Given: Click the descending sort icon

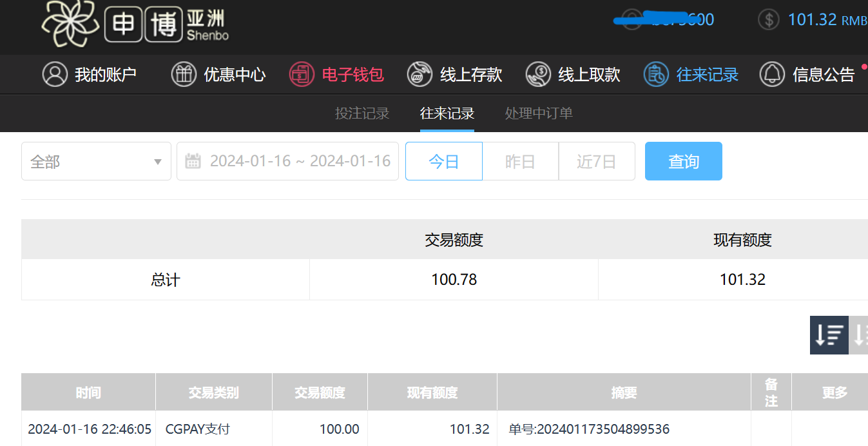Looking at the screenshot, I should point(829,335).
